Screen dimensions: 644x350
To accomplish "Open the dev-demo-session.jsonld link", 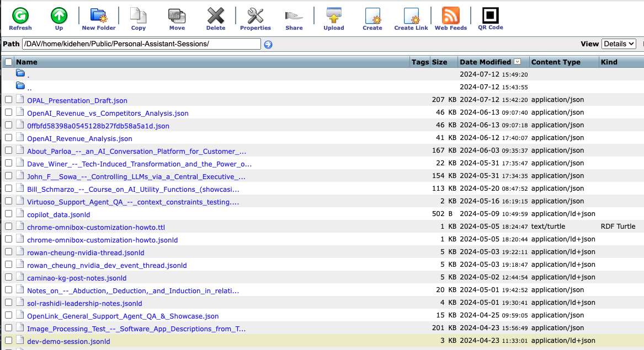I will 68,341.
